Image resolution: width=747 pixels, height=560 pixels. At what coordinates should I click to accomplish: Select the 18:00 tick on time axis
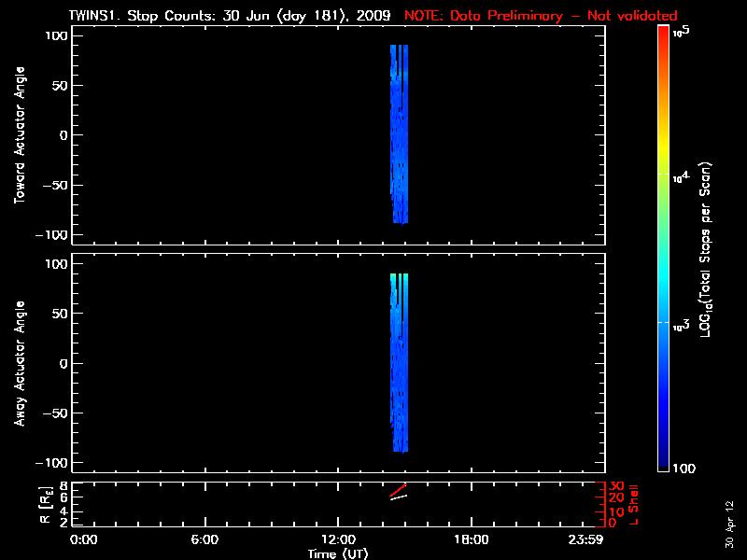pyautogui.click(x=471, y=540)
